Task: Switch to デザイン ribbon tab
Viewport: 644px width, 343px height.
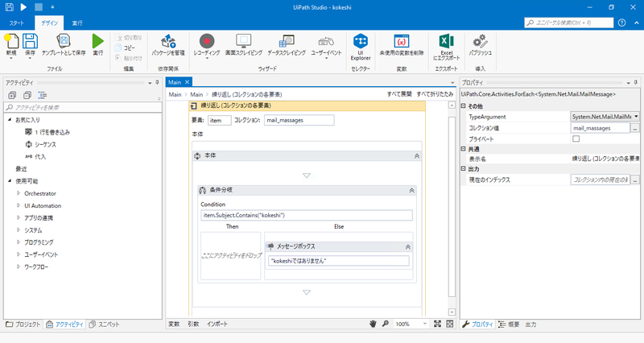Action: (49, 23)
